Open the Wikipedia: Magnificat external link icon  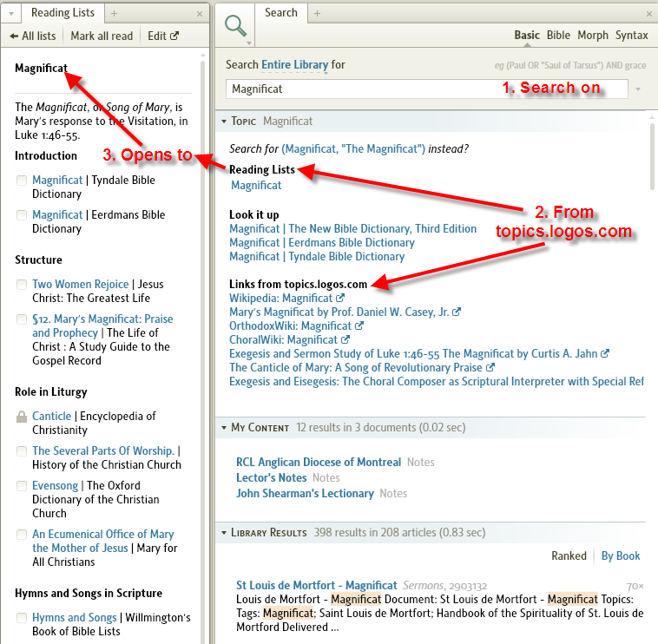[x=340, y=298]
